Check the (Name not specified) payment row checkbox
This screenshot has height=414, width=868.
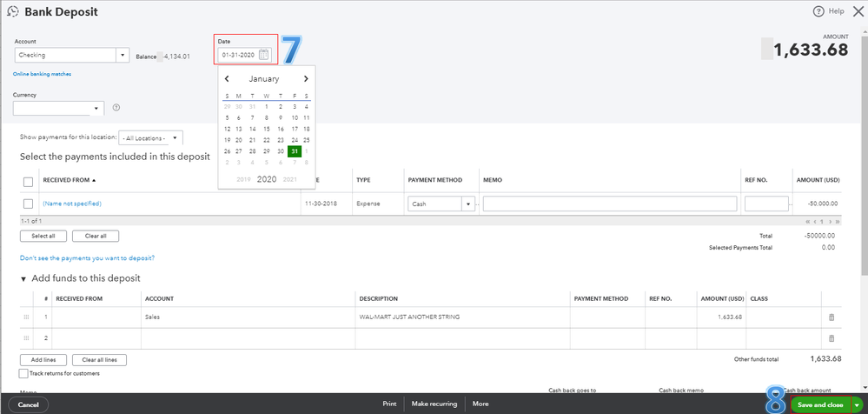point(28,204)
